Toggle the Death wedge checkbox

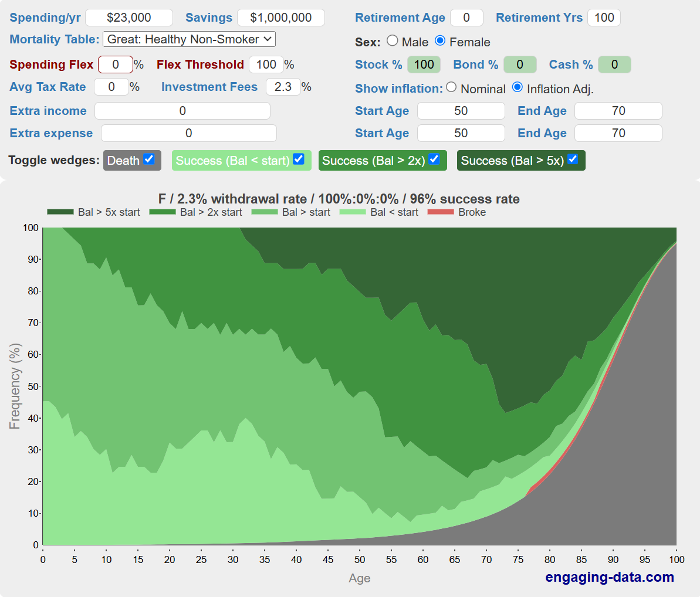149,160
